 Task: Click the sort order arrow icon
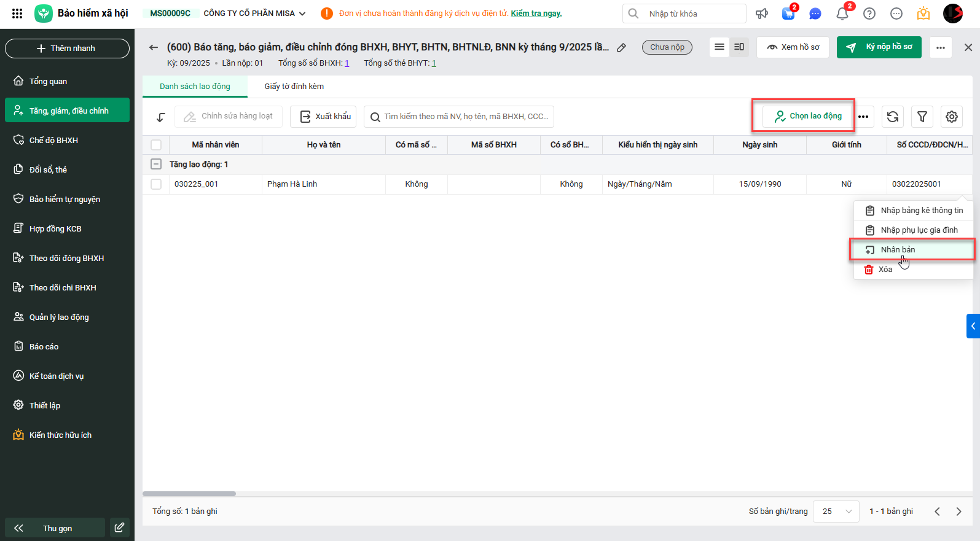pyautogui.click(x=161, y=117)
